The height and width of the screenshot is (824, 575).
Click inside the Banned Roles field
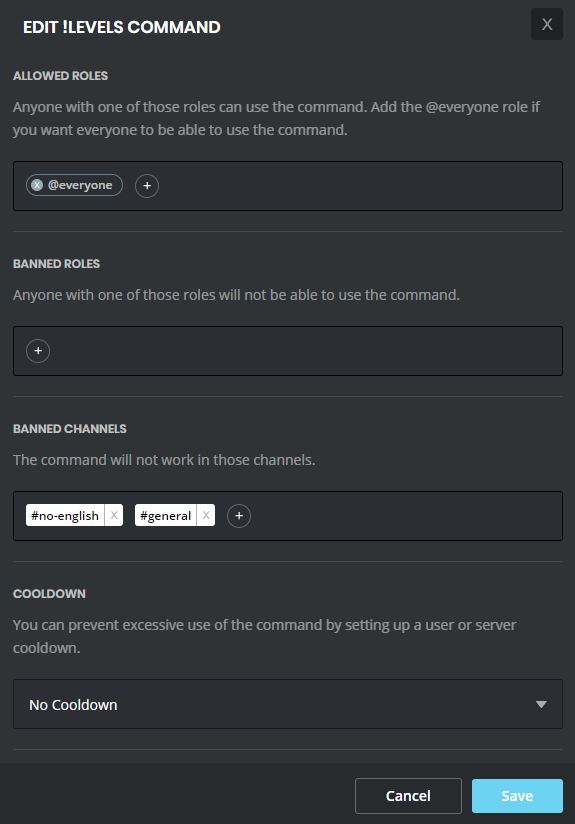coord(305,351)
